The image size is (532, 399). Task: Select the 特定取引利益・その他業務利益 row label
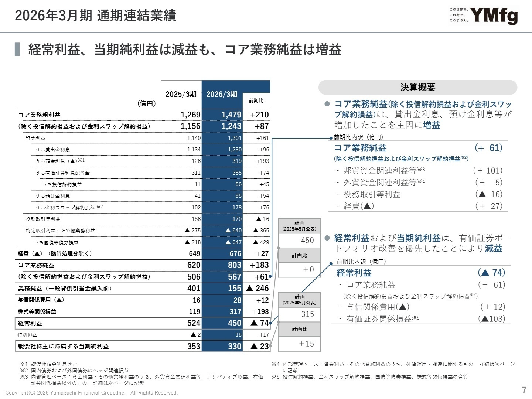click(60, 231)
